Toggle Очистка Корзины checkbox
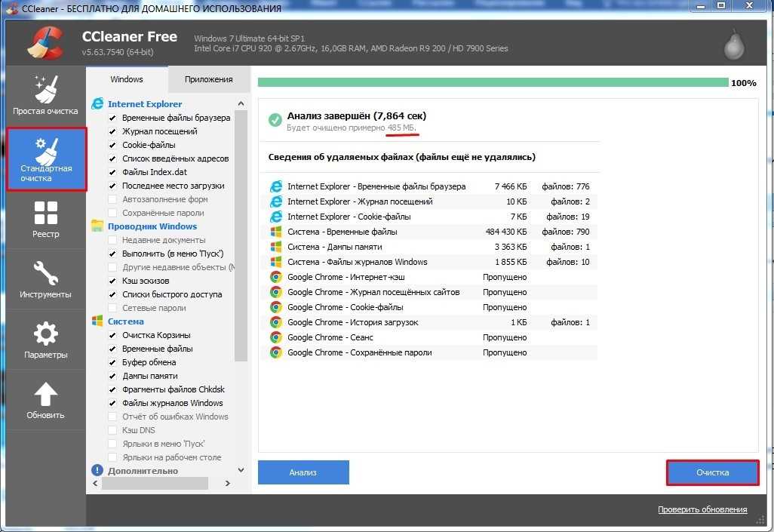The width and height of the screenshot is (774, 532). (112, 336)
